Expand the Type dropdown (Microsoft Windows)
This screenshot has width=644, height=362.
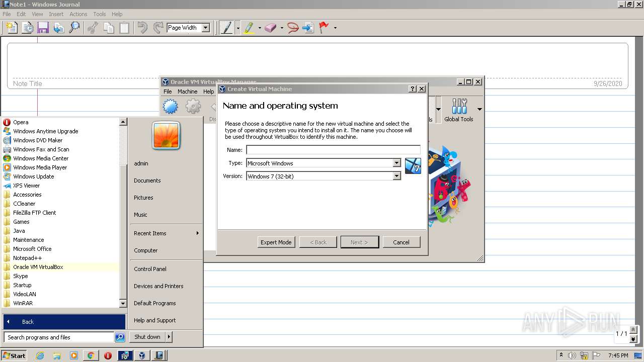pyautogui.click(x=396, y=163)
